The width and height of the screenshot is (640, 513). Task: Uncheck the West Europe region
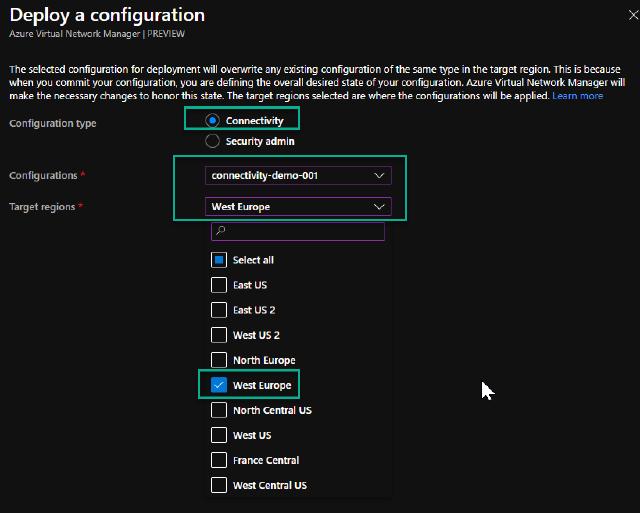(220, 385)
